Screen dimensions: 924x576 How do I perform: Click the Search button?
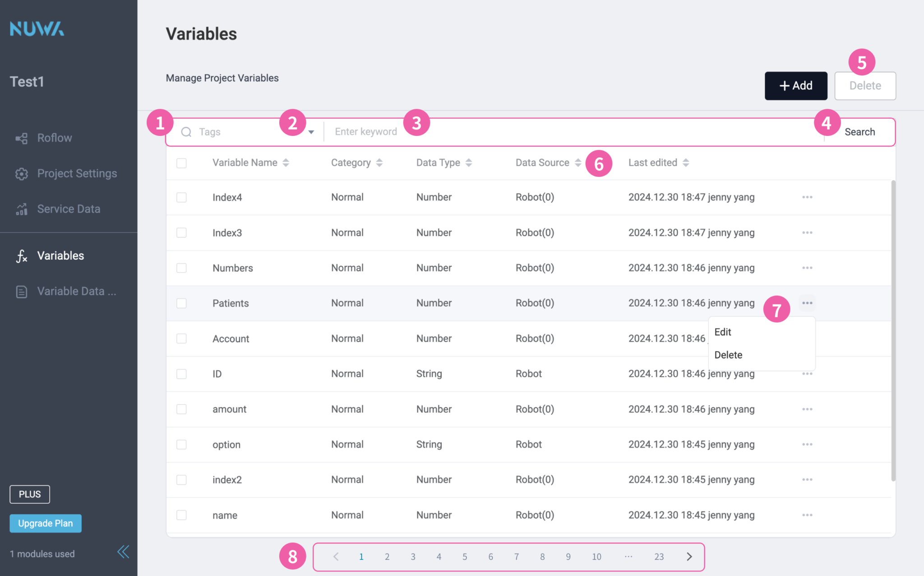point(859,131)
